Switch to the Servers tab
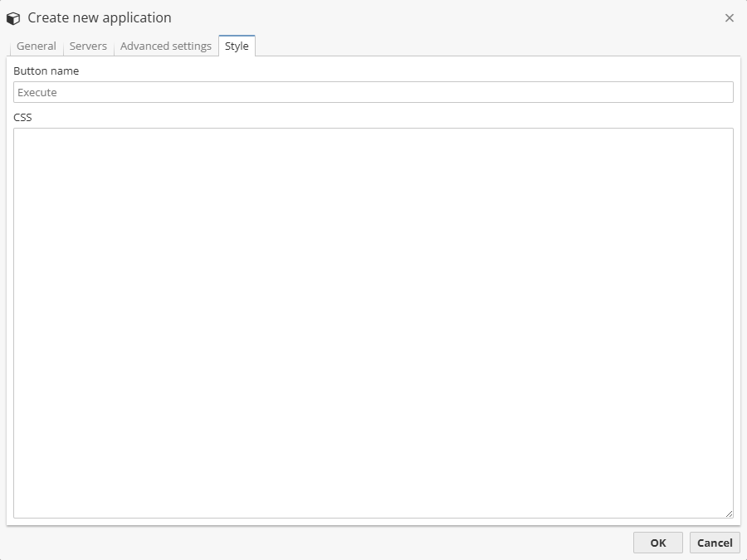This screenshot has height=560, width=747. coord(88,46)
